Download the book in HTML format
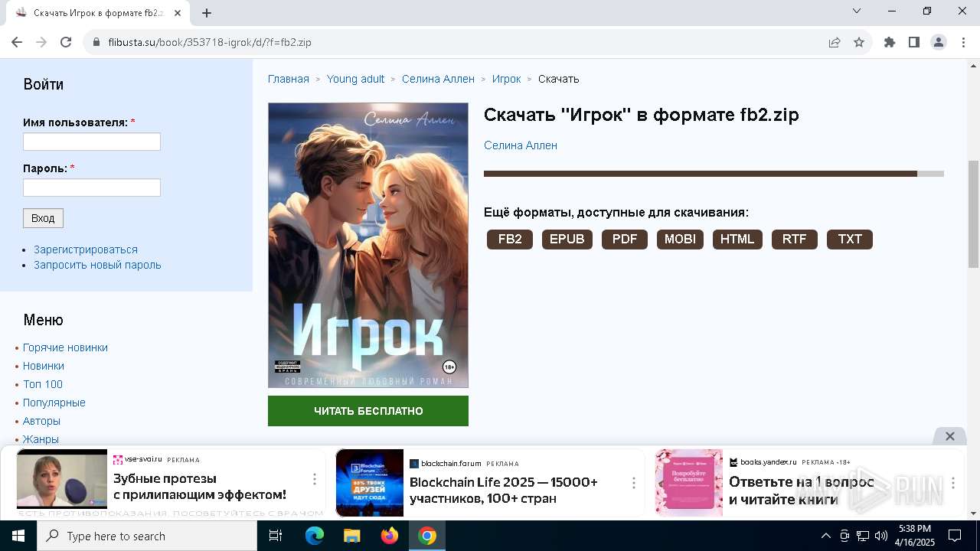The image size is (980, 551). point(737,240)
